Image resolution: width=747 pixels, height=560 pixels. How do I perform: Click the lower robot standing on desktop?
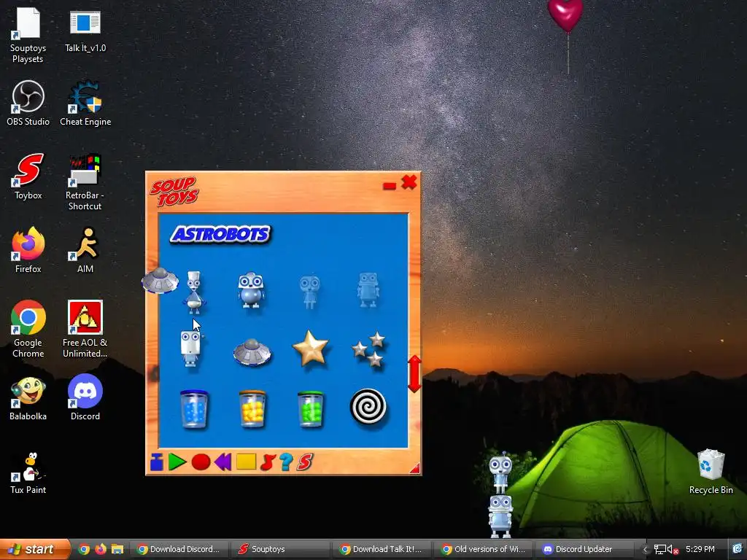[500, 516]
